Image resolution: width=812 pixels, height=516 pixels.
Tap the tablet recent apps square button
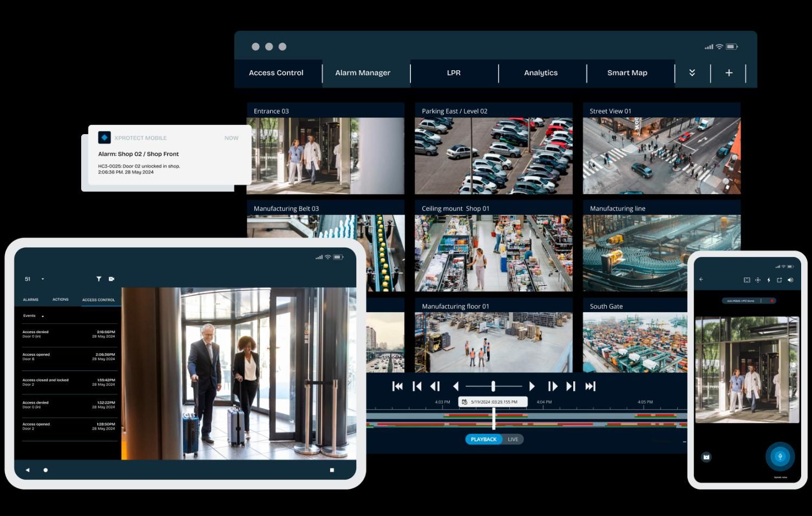[x=332, y=470]
